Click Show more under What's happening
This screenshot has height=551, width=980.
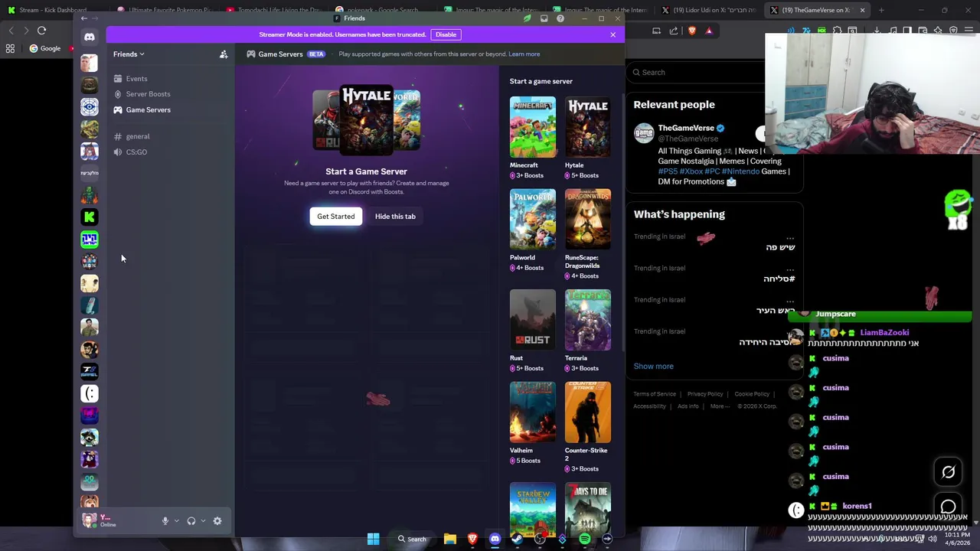[653, 367]
